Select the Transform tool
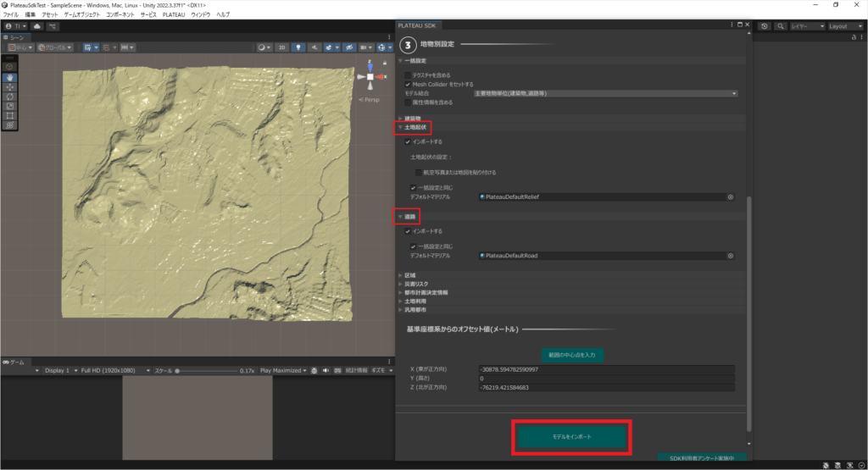The width and height of the screenshot is (868, 470). tap(9, 125)
